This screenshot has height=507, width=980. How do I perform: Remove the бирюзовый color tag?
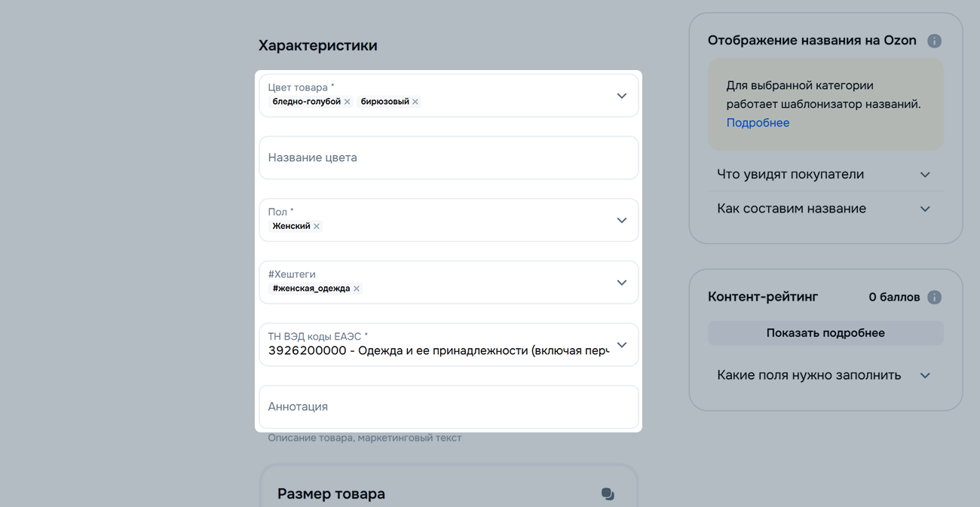pos(415,102)
